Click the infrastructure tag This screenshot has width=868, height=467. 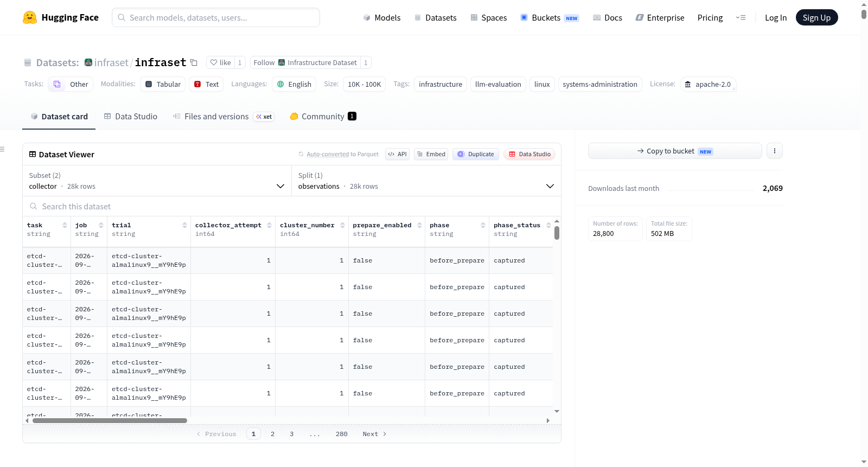click(441, 84)
